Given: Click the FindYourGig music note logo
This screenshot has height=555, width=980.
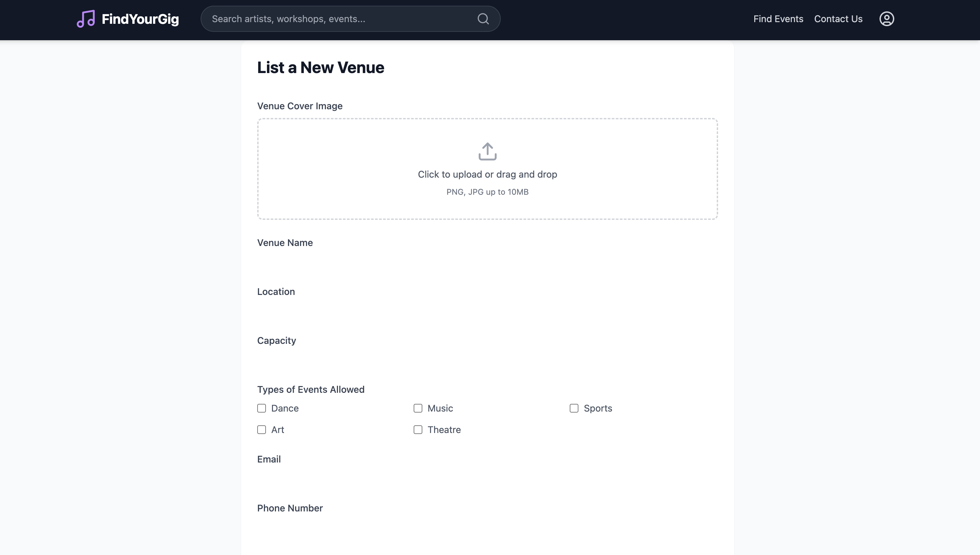Looking at the screenshot, I should pos(86,19).
